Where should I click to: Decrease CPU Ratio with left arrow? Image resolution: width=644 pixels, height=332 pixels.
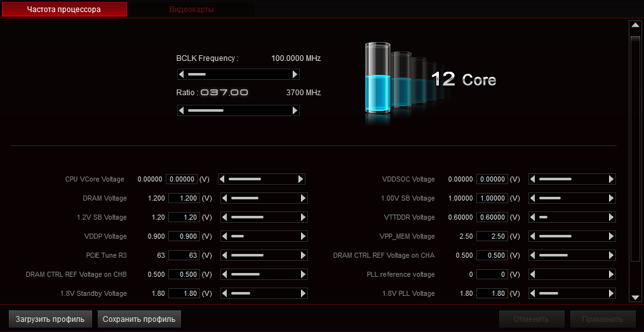click(182, 110)
